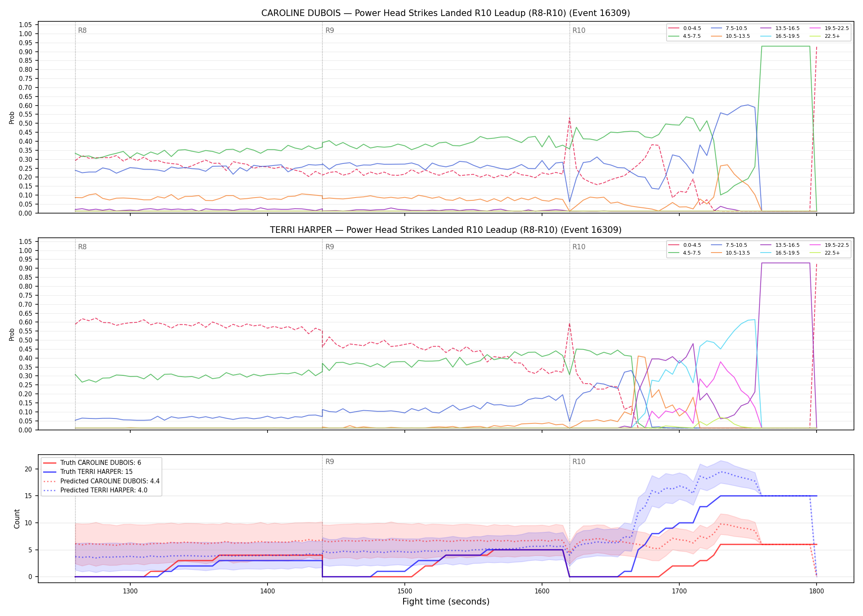Click the 10 tick on Count axis
The image size is (863, 616).
tap(28, 523)
